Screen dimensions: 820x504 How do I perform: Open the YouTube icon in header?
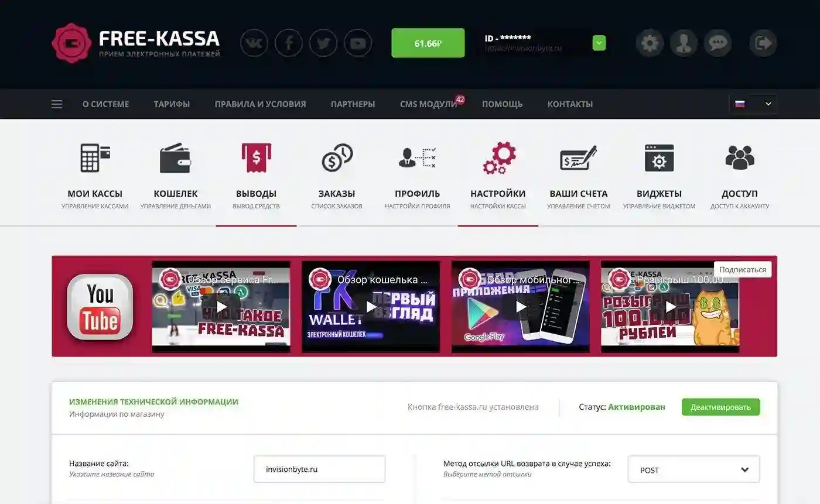pos(358,43)
